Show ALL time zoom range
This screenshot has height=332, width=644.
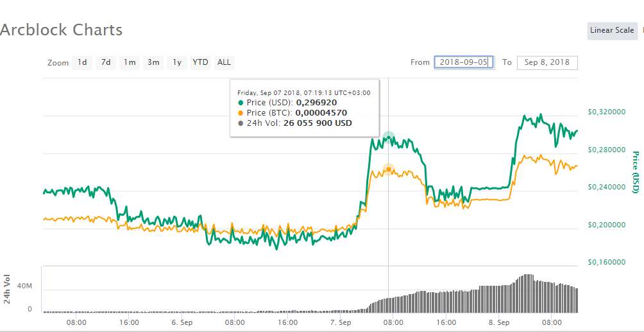tap(225, 62)
